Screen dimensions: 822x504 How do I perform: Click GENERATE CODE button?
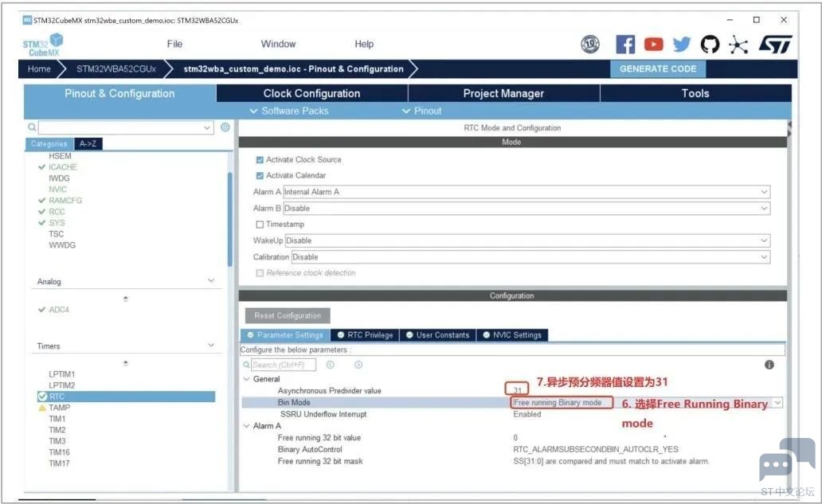tap(658, 68)
